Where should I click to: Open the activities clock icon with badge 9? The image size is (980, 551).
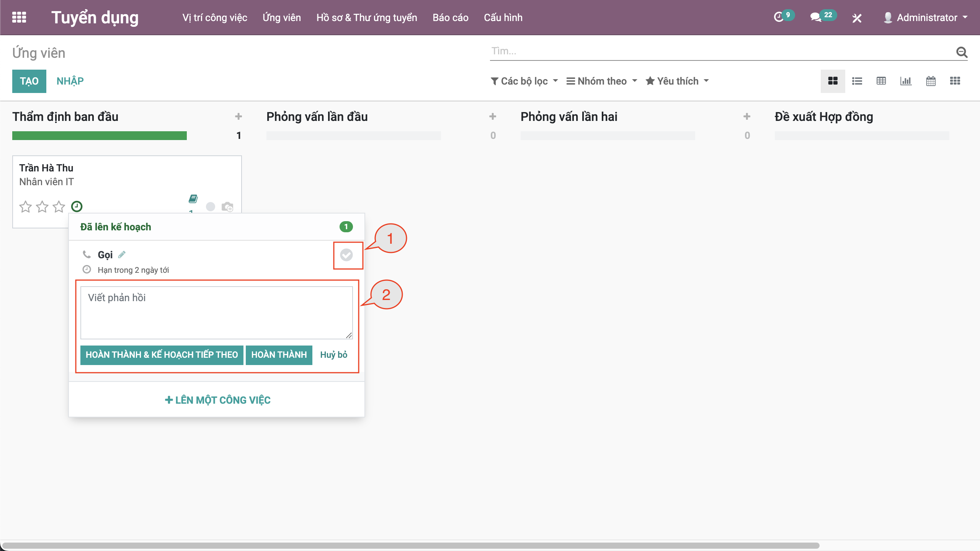pos(779,17)
